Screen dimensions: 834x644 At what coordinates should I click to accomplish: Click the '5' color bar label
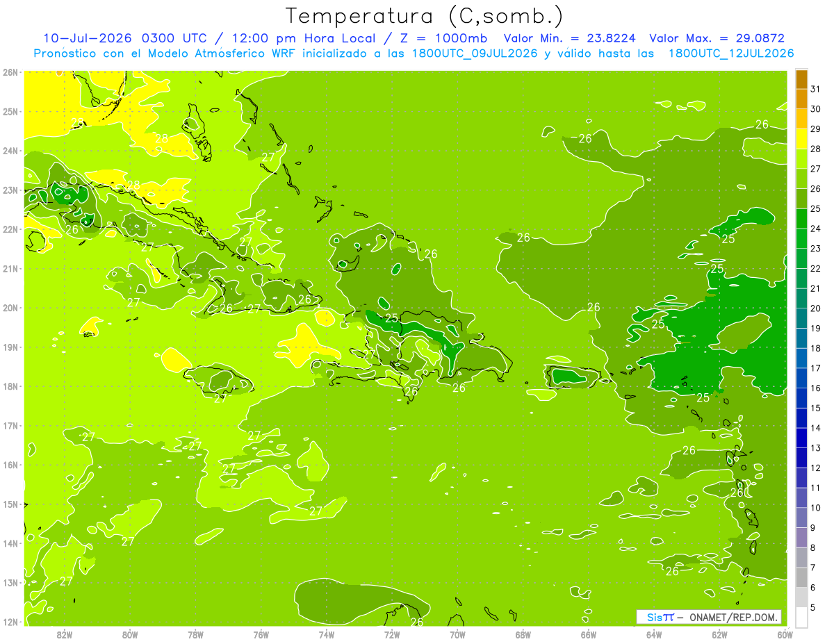tap(814, 608)
